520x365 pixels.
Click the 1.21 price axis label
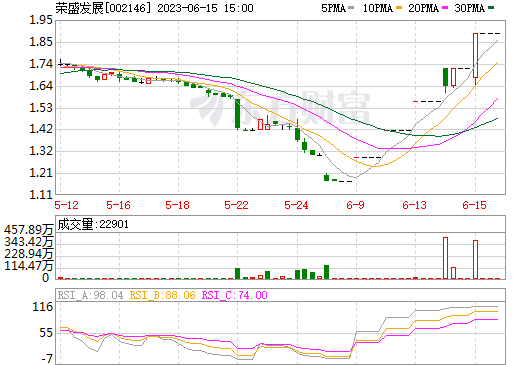coord(41,173)
